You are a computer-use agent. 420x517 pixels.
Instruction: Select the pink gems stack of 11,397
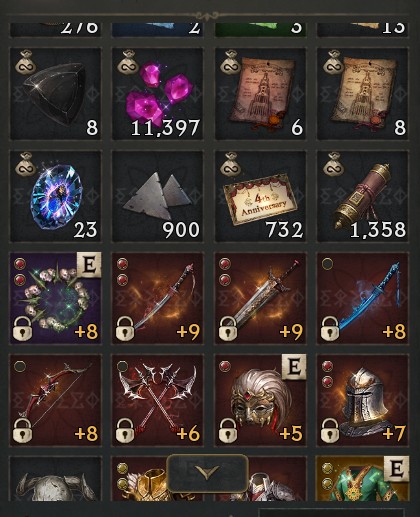tap(158, 94)
